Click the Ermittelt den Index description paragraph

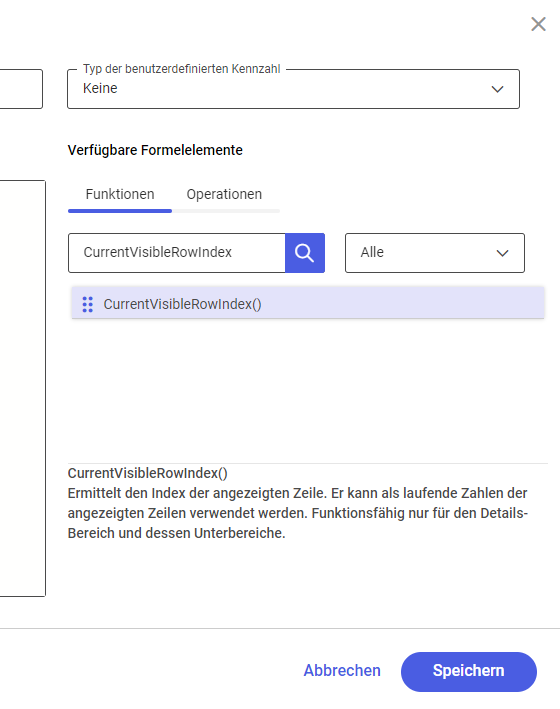[x=298, y=513]
